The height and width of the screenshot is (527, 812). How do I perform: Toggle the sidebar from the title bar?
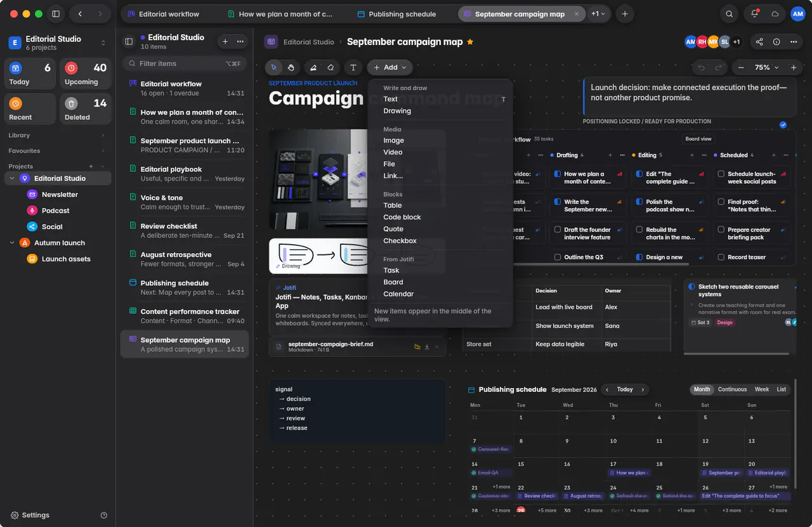[x=56, y=14]
